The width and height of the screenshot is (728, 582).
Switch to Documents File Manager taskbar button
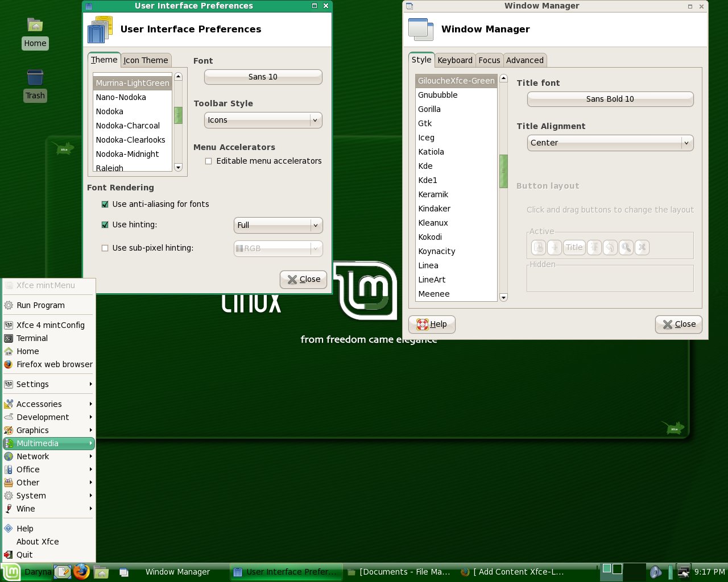coord(399,572)
